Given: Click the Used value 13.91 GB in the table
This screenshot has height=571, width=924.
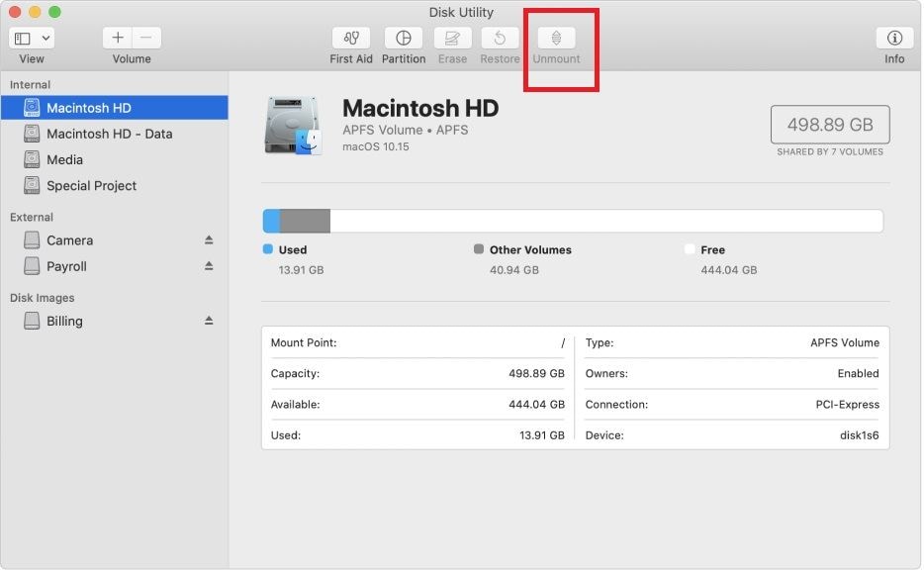Looking at the screenshot, I should click(x=542, y=435).
